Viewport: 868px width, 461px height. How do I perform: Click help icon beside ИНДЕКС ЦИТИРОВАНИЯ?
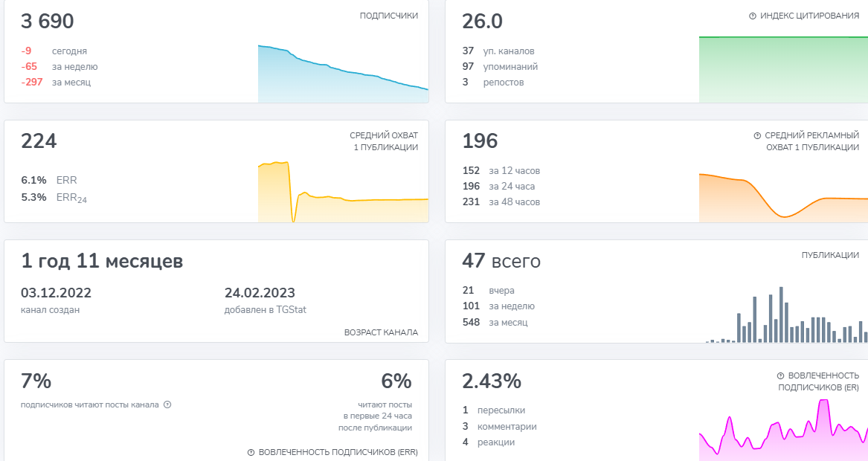pyautogui.click(x=752, y=16)
